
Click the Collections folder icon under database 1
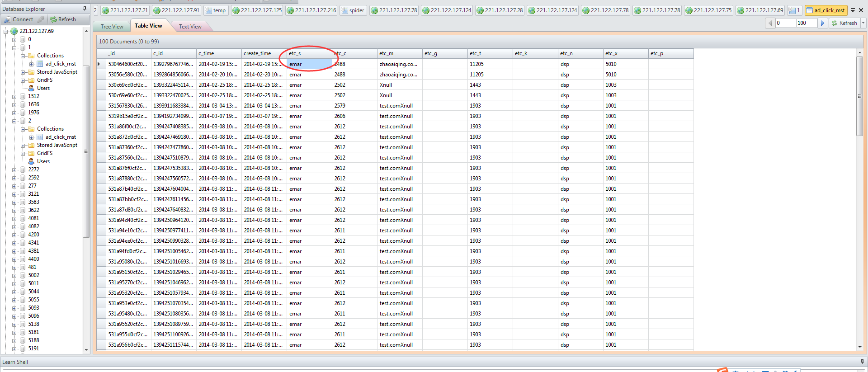tap(31, 56)
